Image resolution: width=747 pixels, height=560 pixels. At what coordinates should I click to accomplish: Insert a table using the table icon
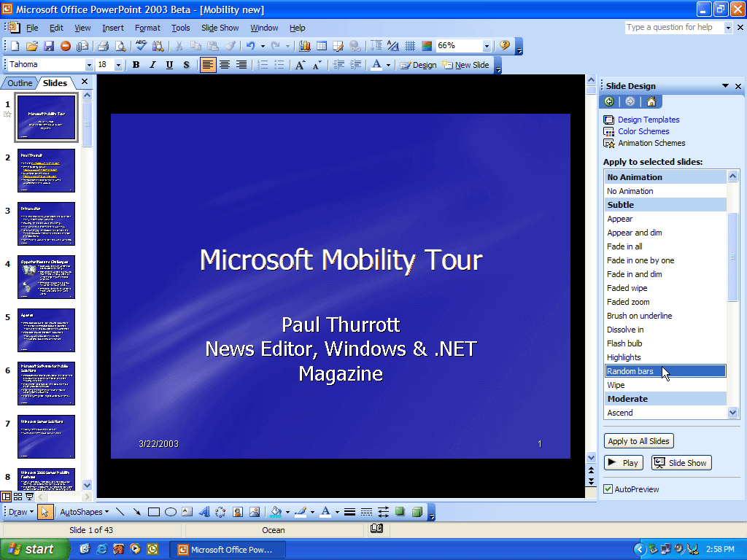(322, 46)
